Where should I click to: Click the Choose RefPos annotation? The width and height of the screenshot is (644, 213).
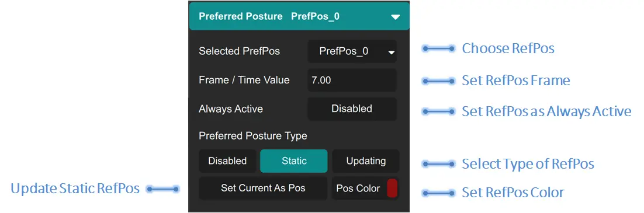(508, 48)
